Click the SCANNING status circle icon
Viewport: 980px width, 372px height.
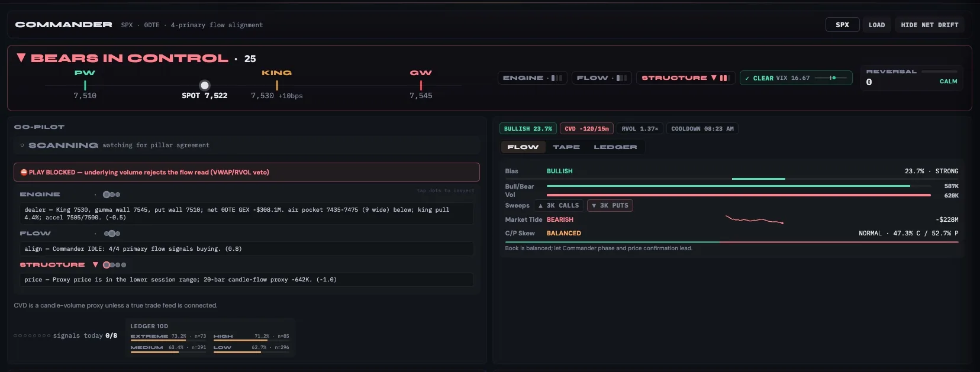[x=22, y=145]
